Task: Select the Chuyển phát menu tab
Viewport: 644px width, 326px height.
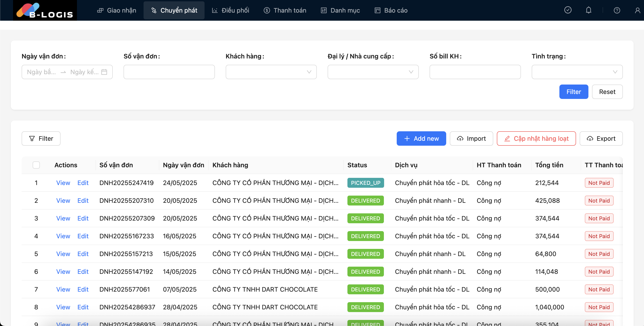Action: click(174, 10)
